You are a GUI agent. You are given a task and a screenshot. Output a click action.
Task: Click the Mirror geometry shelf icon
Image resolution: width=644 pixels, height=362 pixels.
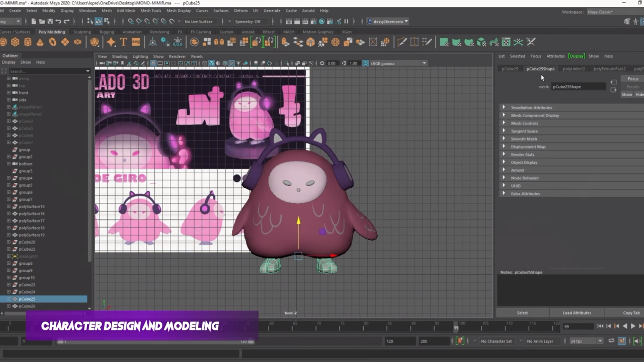[x=219, y=42]
